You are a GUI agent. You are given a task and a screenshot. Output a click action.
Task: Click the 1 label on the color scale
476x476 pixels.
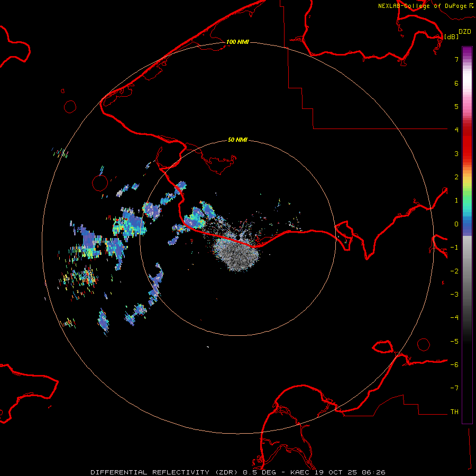pyautogui.click(x=456, y=200)
